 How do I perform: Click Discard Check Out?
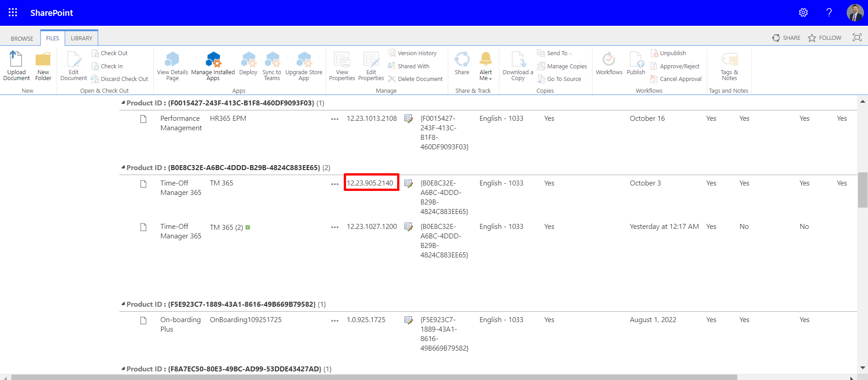point(119,79)
